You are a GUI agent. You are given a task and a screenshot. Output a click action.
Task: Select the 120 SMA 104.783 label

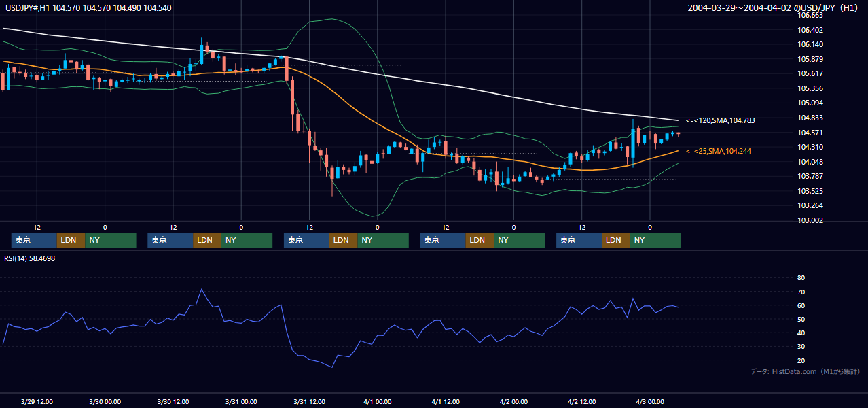[721, 120]
